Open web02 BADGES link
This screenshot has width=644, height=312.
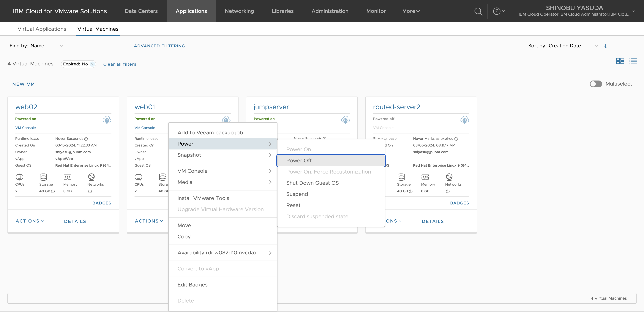(102, 203)
